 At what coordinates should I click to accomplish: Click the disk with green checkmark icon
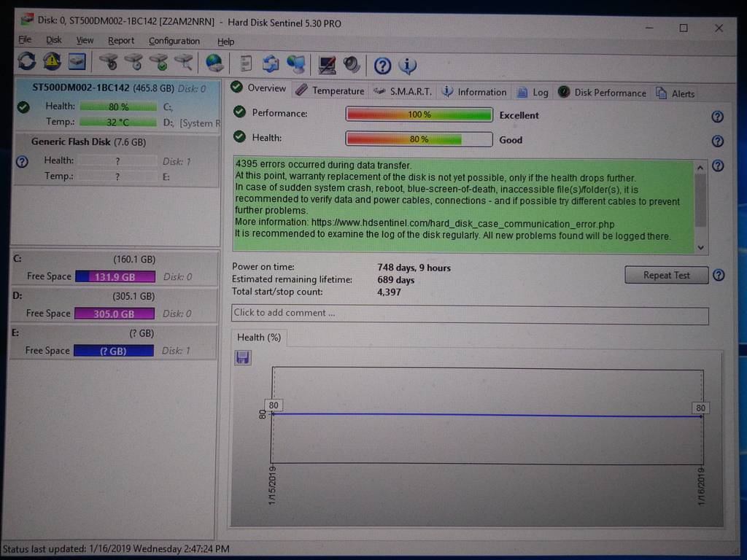click(159, 63)
